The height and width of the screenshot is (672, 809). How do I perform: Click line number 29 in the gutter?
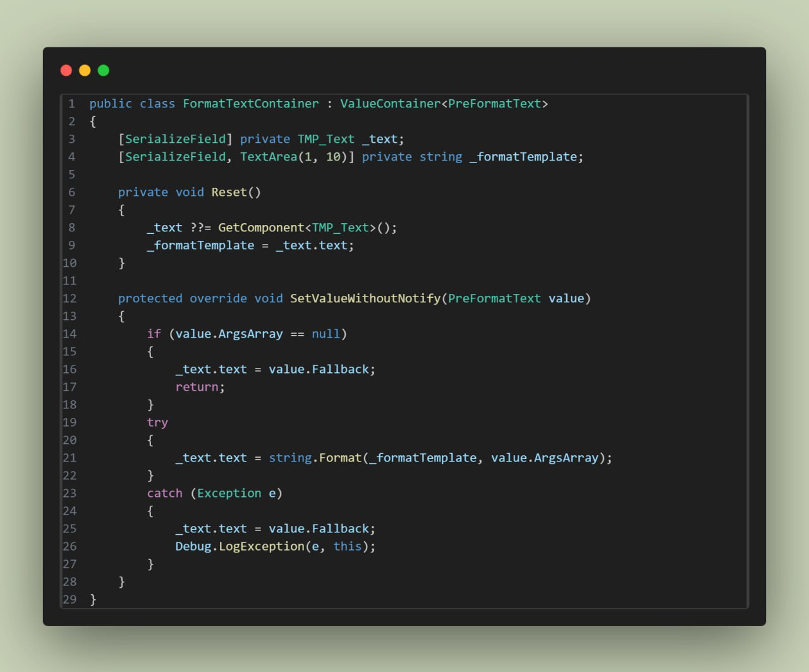70,599
